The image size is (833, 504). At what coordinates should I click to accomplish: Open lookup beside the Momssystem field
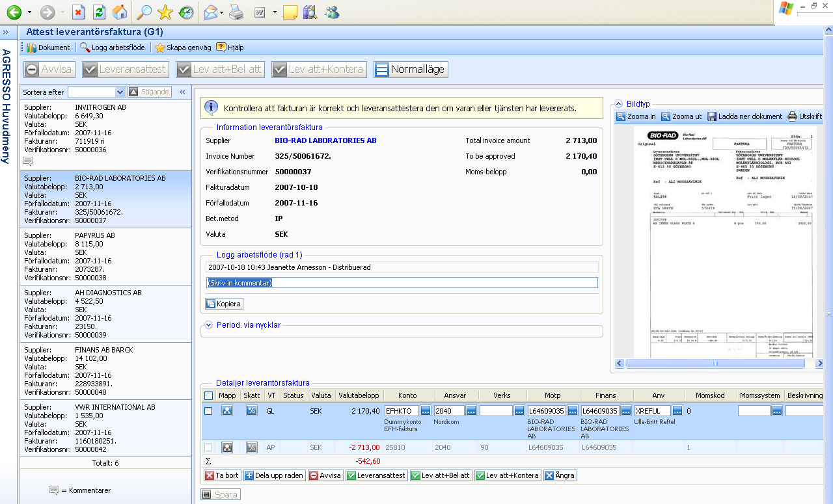(777, 411)
